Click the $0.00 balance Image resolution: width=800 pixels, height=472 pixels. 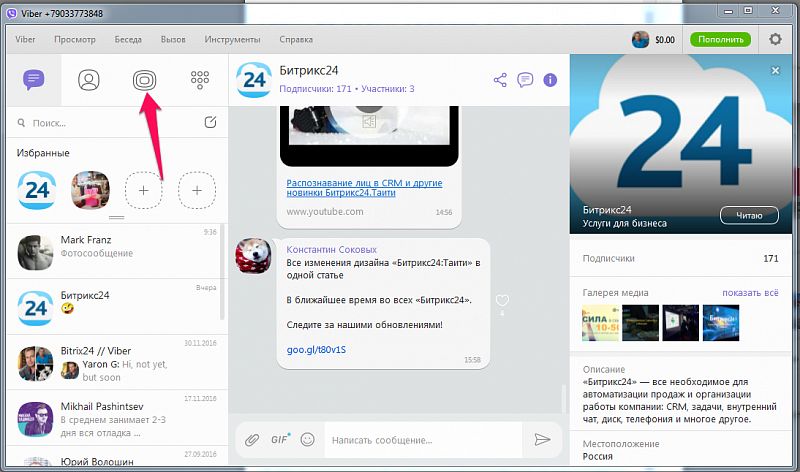coord(665,40)
